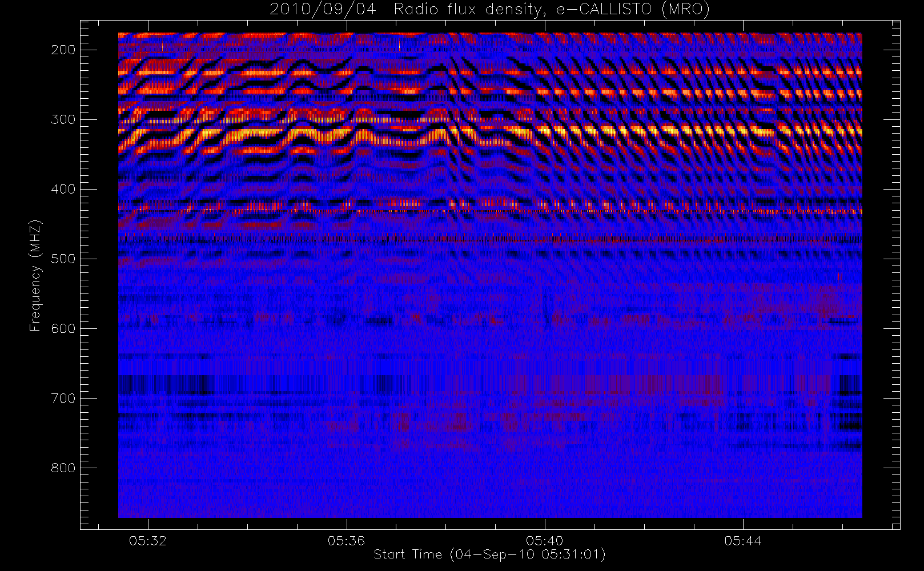Click the 05:44 time tick label

[743, 541]
